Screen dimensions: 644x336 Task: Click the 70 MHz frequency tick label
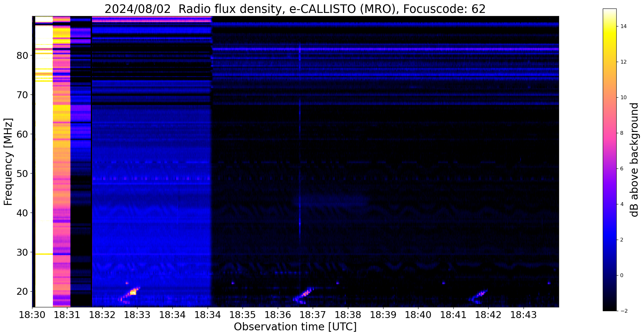pos(22,95)
